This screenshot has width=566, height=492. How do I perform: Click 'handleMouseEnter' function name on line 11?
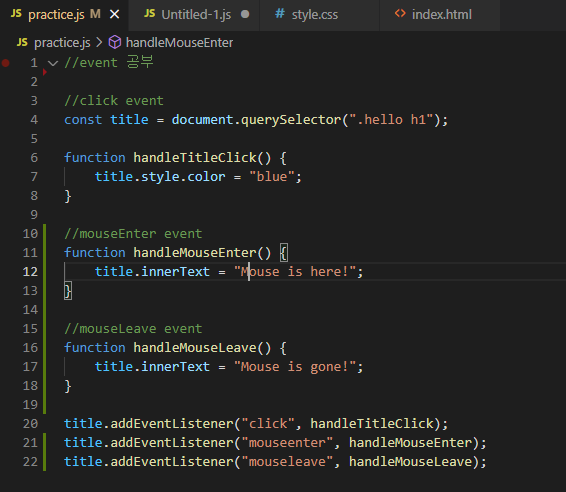pos(195,253)
